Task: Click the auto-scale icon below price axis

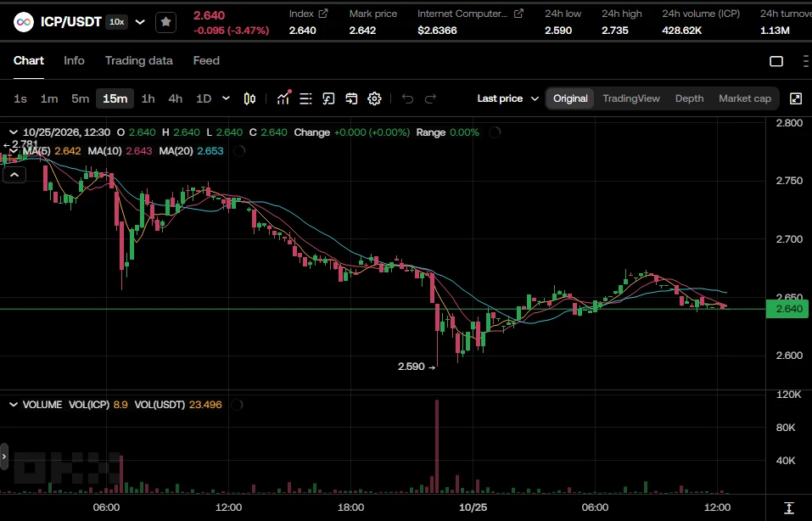Action: click(789, 508)
